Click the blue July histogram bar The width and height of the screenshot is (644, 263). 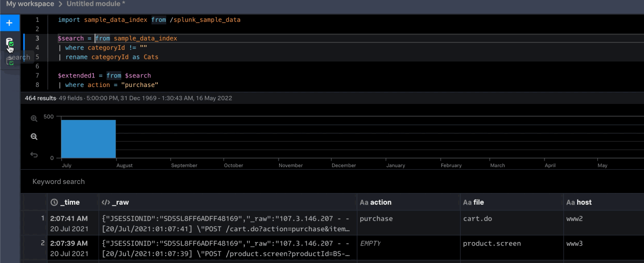[88, 139]
